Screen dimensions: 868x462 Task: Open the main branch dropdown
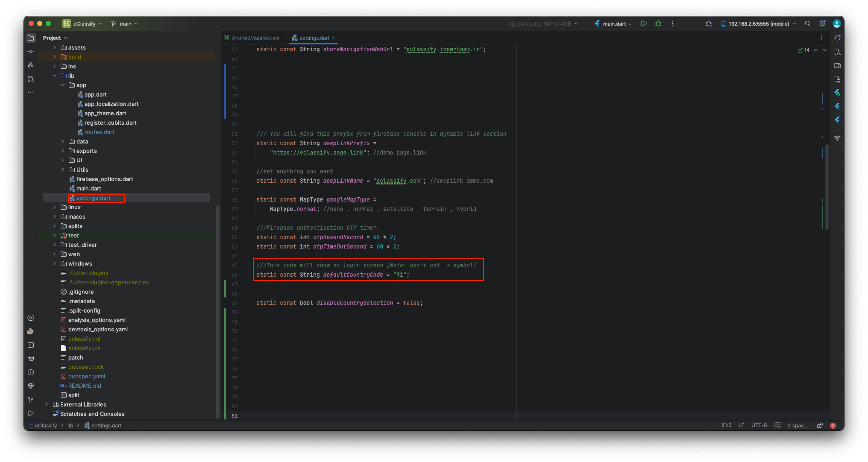click(x=125, y=24)
